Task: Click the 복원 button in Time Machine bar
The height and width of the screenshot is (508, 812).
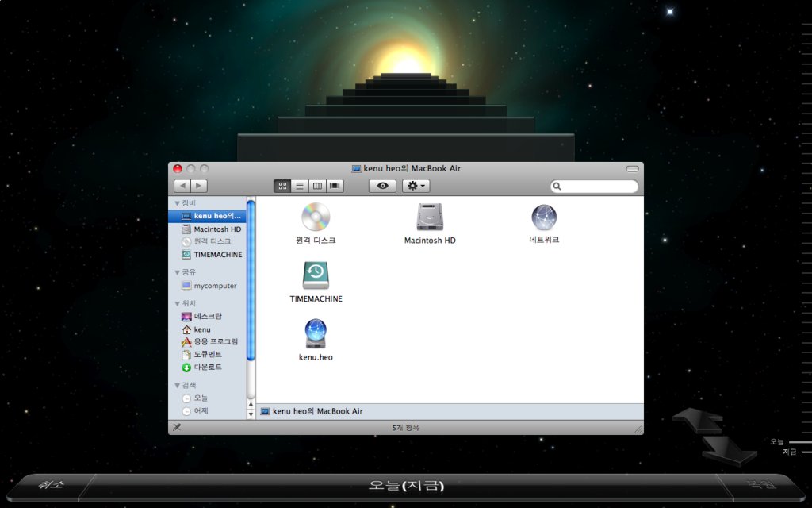Action: [x=762, y=485]
